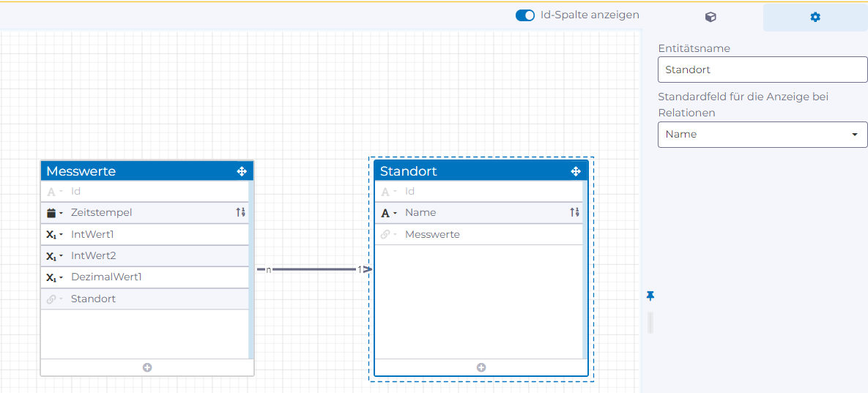Click the pin icon beside the side panel

[x=650, y=296]
